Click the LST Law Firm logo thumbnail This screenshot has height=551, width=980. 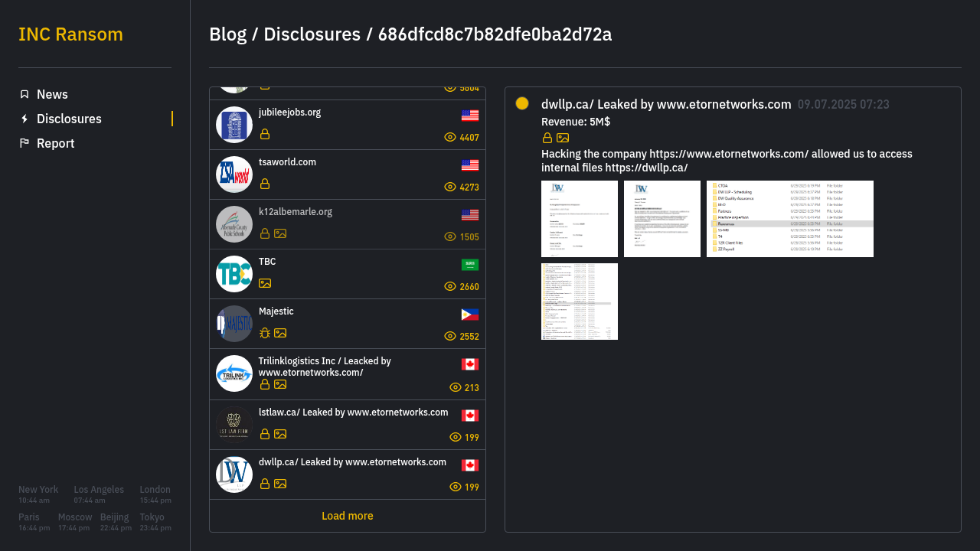234,425
